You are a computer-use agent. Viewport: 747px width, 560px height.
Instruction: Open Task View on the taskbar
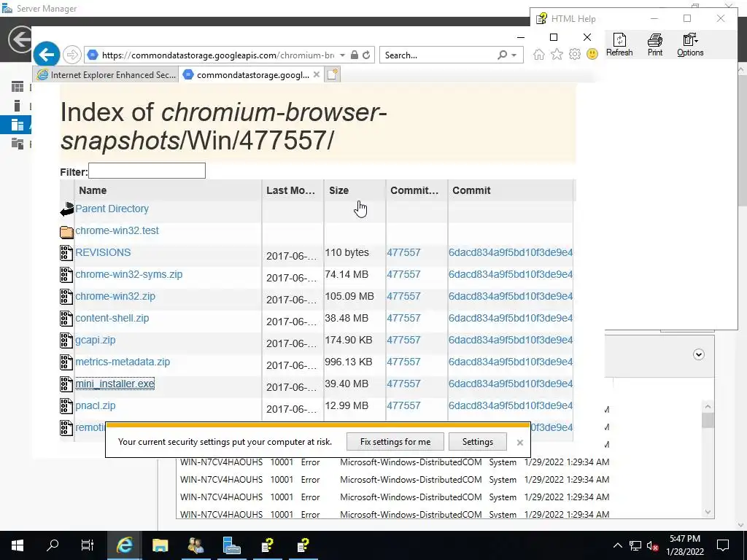pos(88,545)
